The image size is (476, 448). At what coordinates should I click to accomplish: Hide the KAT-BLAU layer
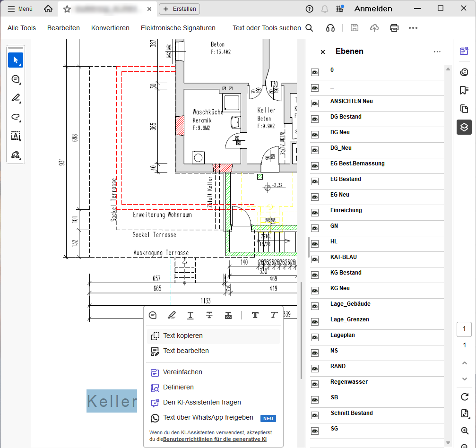(x=315, y=259)
